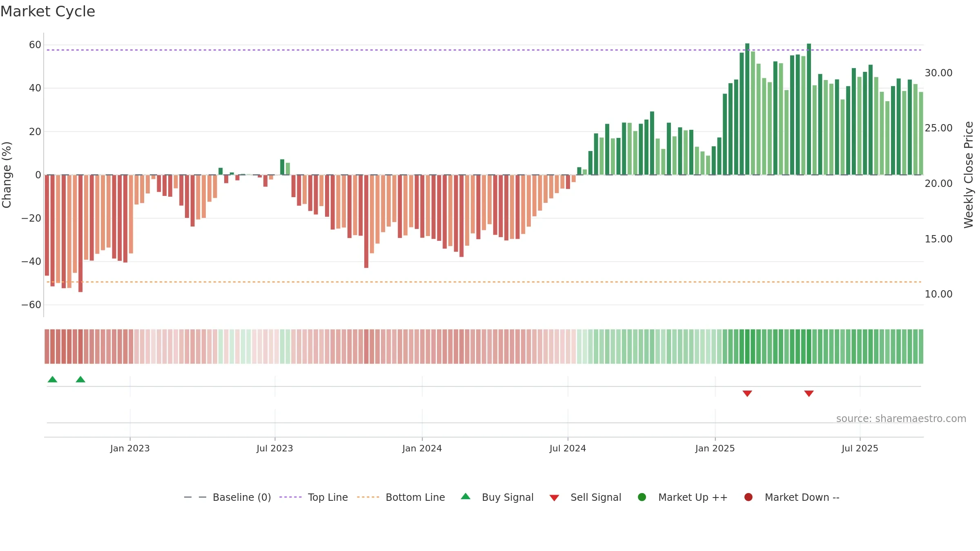Click the −60 percent tick label

(x=31, y=304)
